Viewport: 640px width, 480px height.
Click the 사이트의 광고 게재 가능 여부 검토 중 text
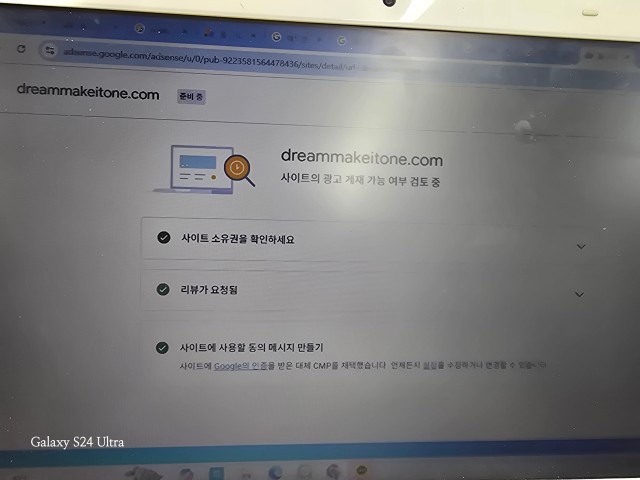point(360,180)
